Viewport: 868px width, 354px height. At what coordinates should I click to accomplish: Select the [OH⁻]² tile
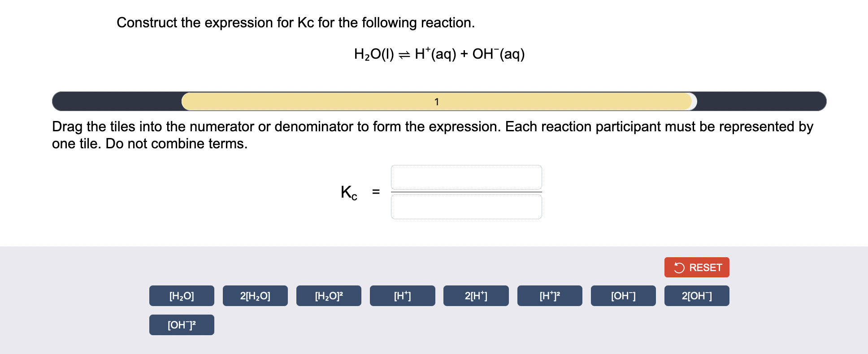click(x=181, y=324)
